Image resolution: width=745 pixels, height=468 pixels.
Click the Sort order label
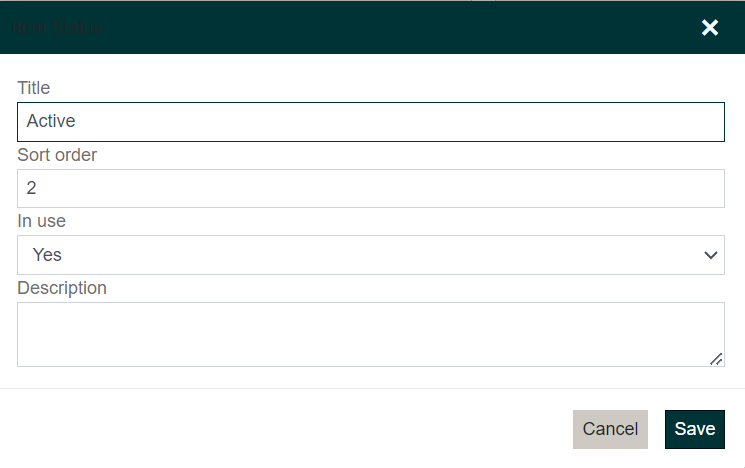57,155
